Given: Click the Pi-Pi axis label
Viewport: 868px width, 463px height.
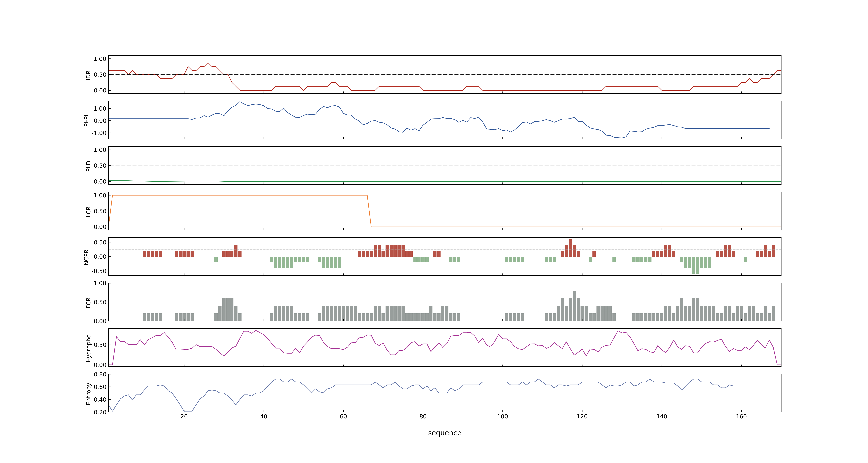Looking at the screenshot, I should pyautogui.click(x=86, y=120).
